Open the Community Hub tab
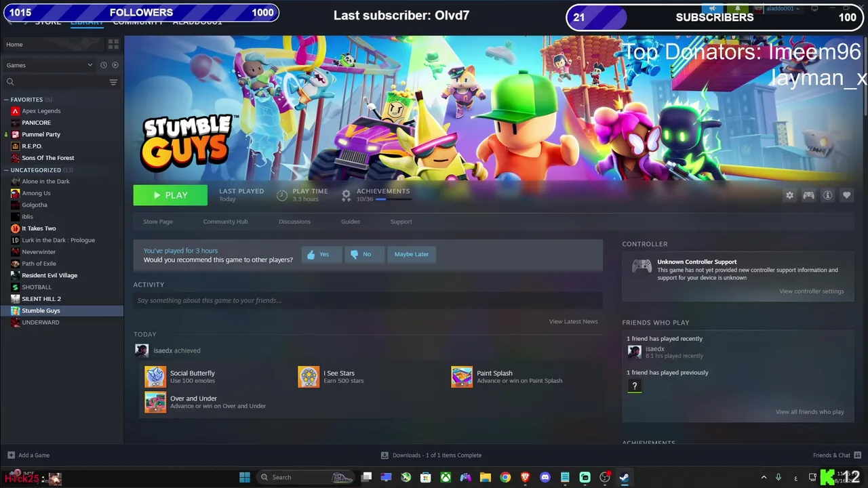 [225, 222]
